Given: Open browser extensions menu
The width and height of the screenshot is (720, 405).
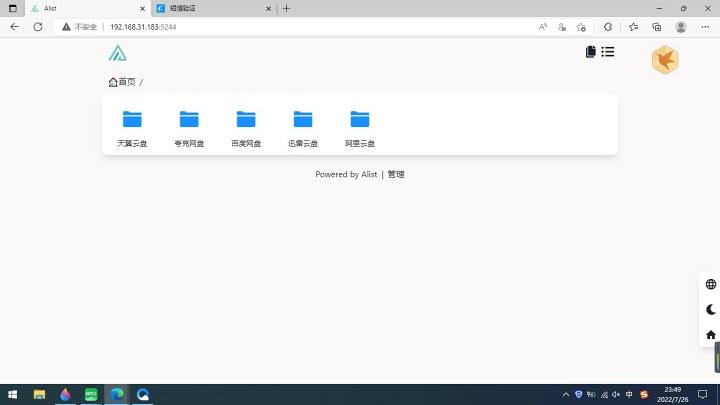Looking at the screenshot, I should point(608,27).
